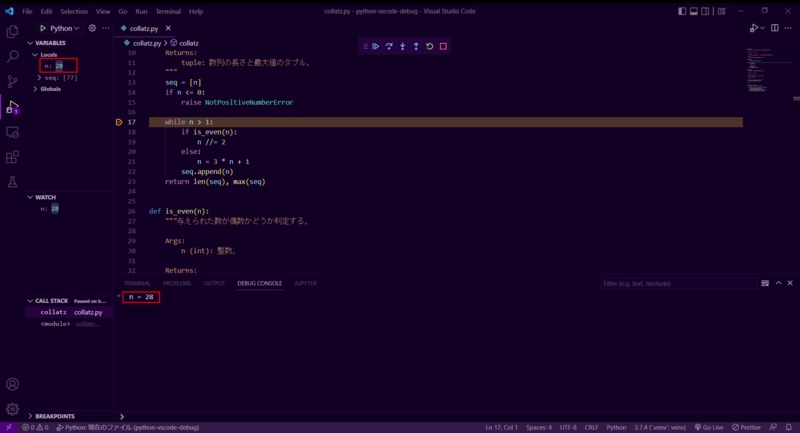Open debug sidebar more actions menu
Image resolution: width=800 pixels, height=433 pixels.
[106, 29]
